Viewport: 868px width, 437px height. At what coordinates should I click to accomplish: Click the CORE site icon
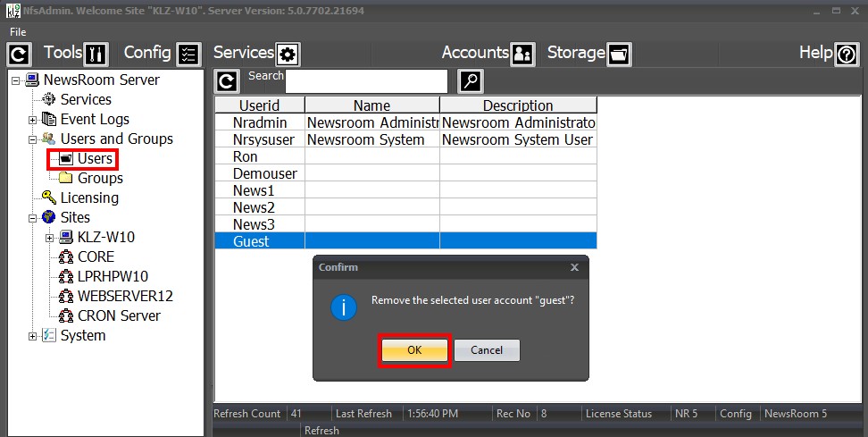click(66, 256)
